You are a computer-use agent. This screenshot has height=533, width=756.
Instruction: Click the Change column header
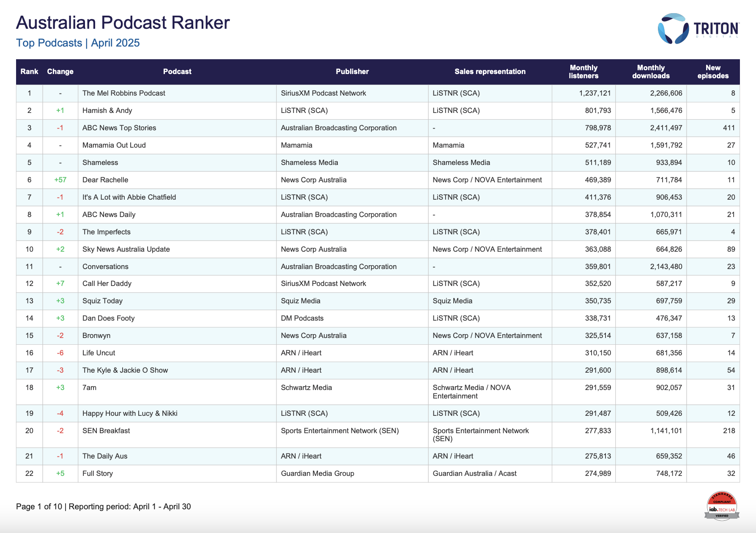(x=60, y=71)
